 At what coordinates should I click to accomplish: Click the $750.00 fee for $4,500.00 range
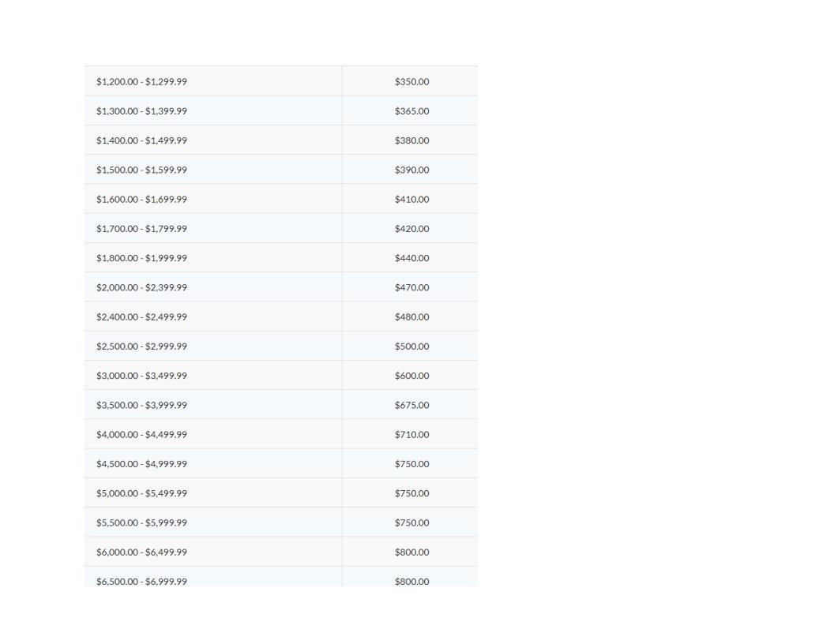pyautogui.click(x=411, y=464)
